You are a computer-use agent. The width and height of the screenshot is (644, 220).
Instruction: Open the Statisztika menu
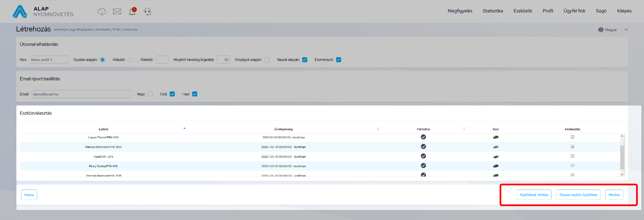click(x=492, y=11)
